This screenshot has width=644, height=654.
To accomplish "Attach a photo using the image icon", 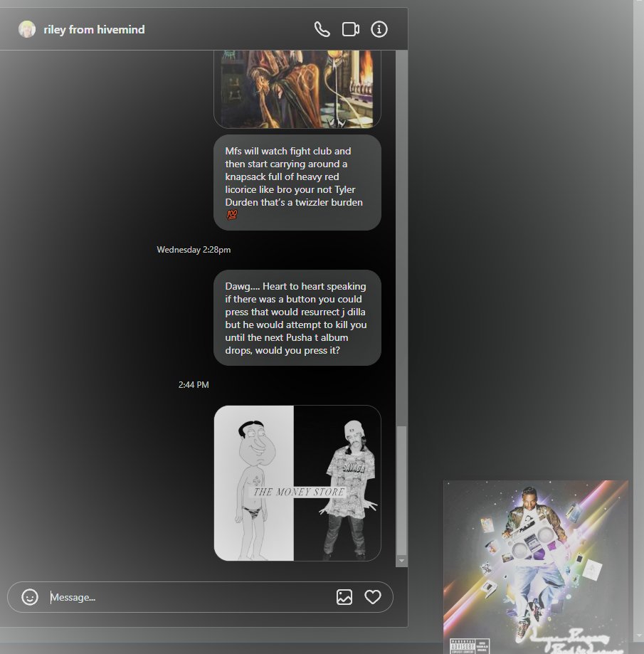I will coord(344,597).
